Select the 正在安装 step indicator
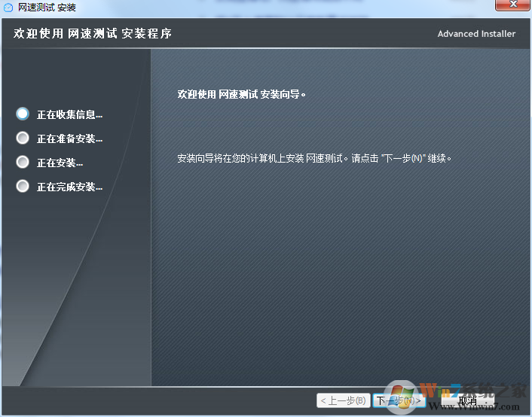Viewport: 532px width, 417px height. tap(23, 162)
